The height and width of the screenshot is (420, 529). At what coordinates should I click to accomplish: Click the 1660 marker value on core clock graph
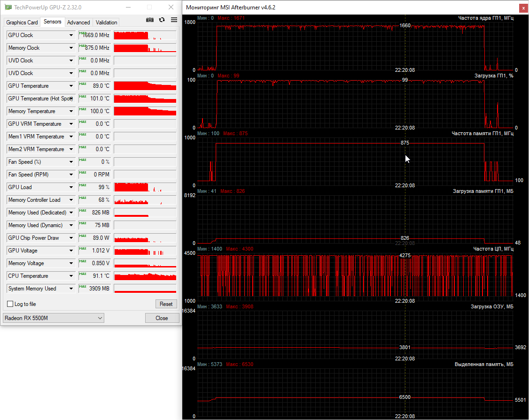click(405, 26)
